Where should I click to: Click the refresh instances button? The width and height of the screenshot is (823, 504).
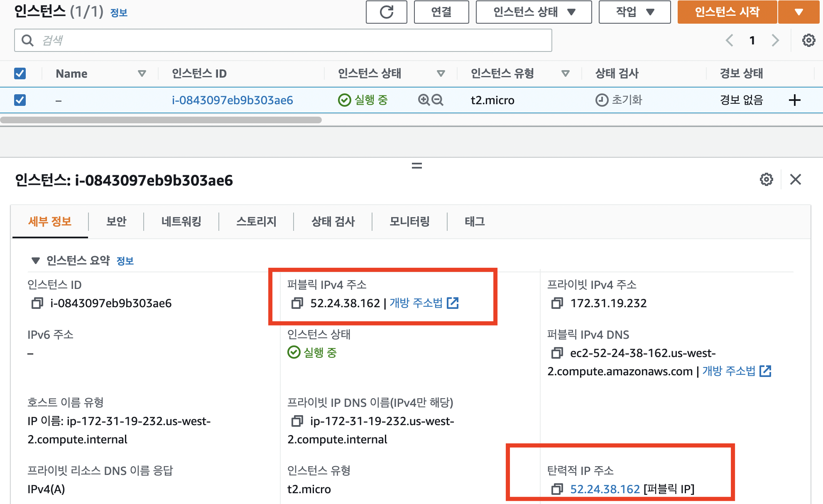tap(386, 12)
